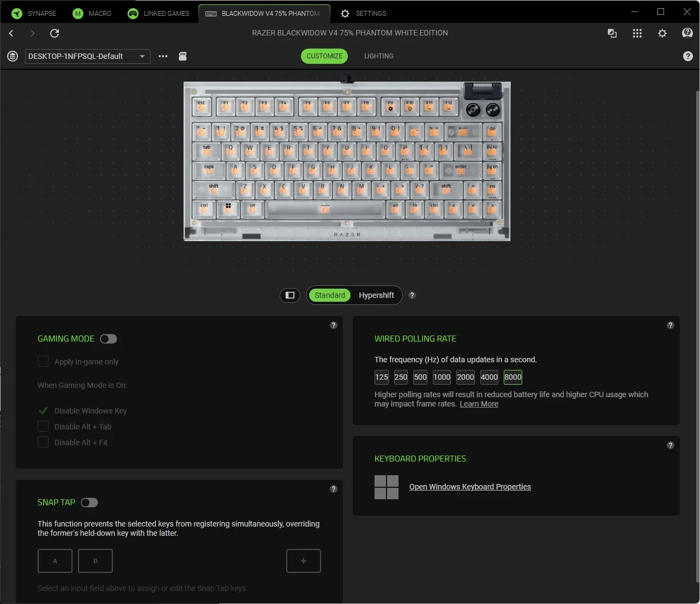Set polling rate to 1000 Hz

pos(442,377)
